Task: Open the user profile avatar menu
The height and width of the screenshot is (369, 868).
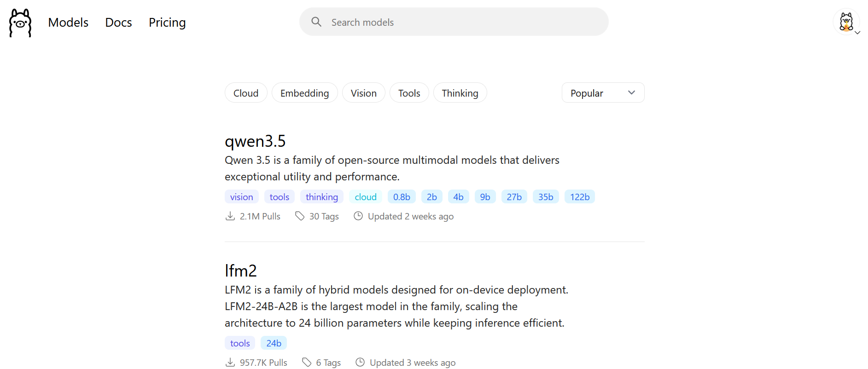Action: coord(846,22)
